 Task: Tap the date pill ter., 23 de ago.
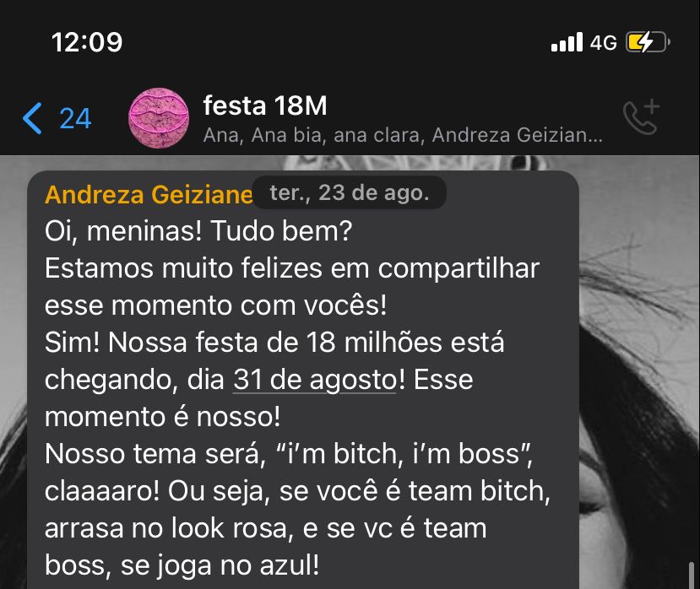349,192
